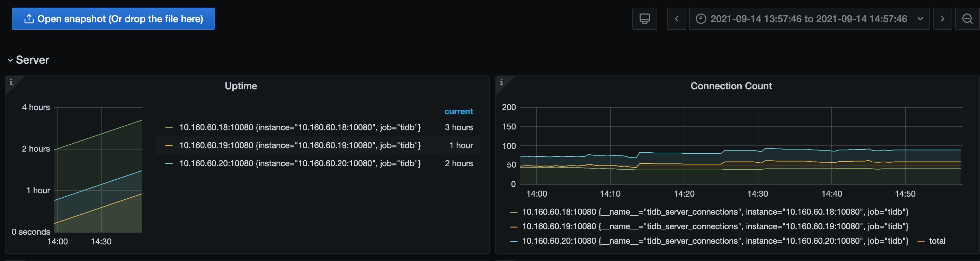Toggle 10.160.60.19 series in Uptime legend

click(x=300, y=145)
